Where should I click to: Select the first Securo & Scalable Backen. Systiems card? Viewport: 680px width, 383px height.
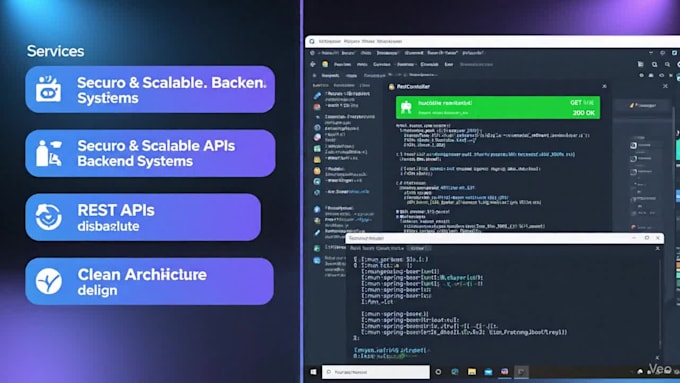[x=150, y=89]
